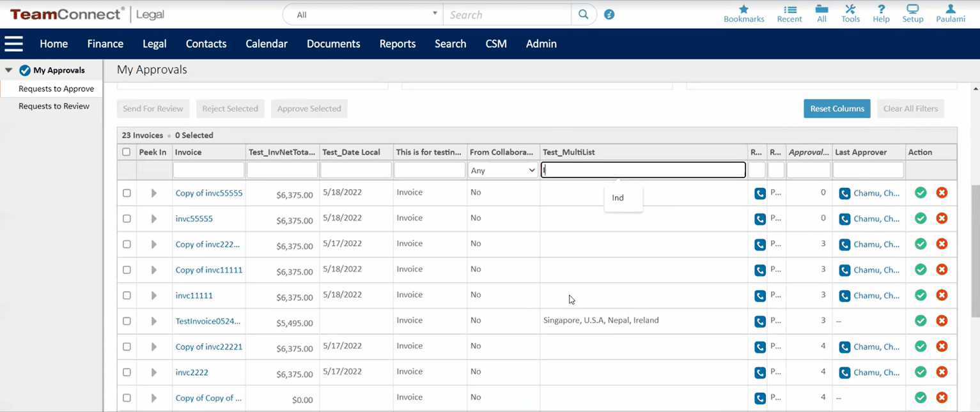Open the Finance menu
This screenshot has height=412, width=980.
pos(105,43)
